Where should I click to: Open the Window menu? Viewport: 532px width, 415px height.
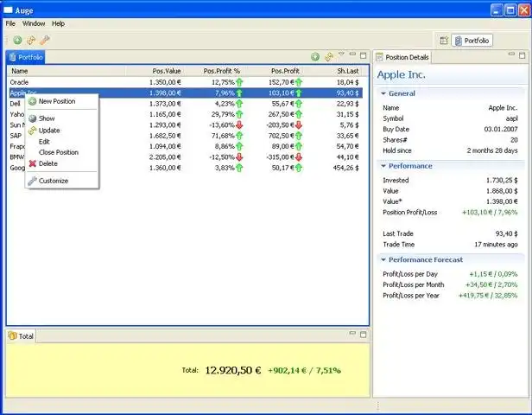[x=34, y=23]
